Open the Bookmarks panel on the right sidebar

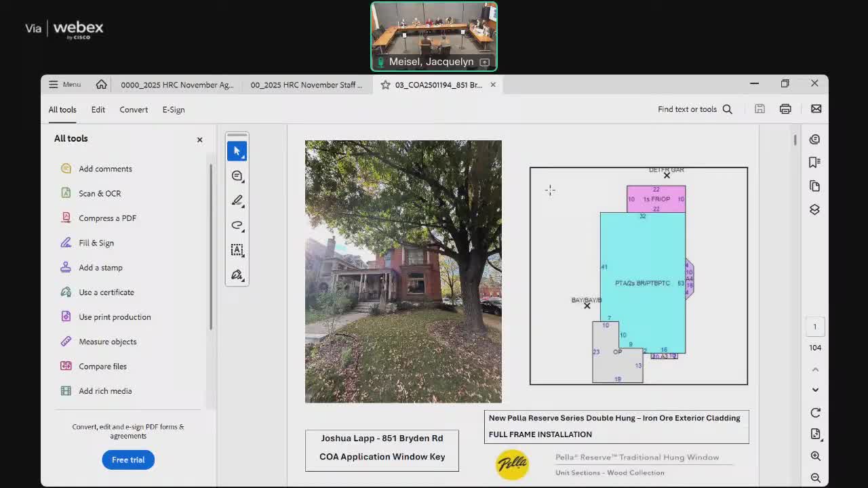point(815,162)
